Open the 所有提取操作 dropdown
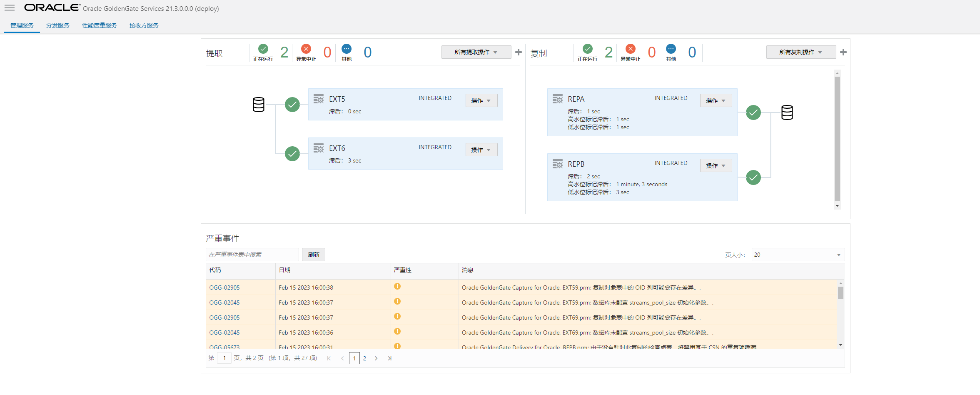 (x=476, y=52)
